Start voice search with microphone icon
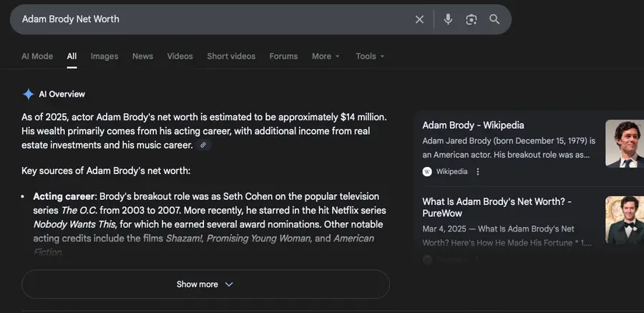 pyautogui.click(x=448, y=19)
